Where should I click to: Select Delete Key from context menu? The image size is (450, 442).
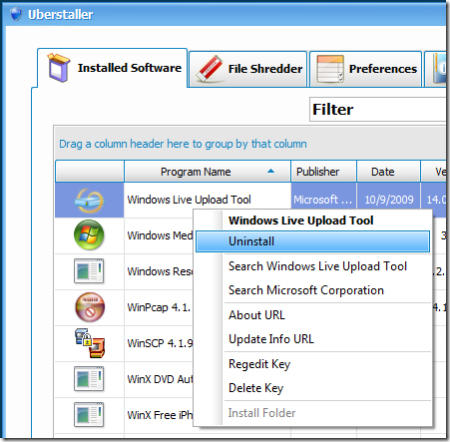(256, 388)
